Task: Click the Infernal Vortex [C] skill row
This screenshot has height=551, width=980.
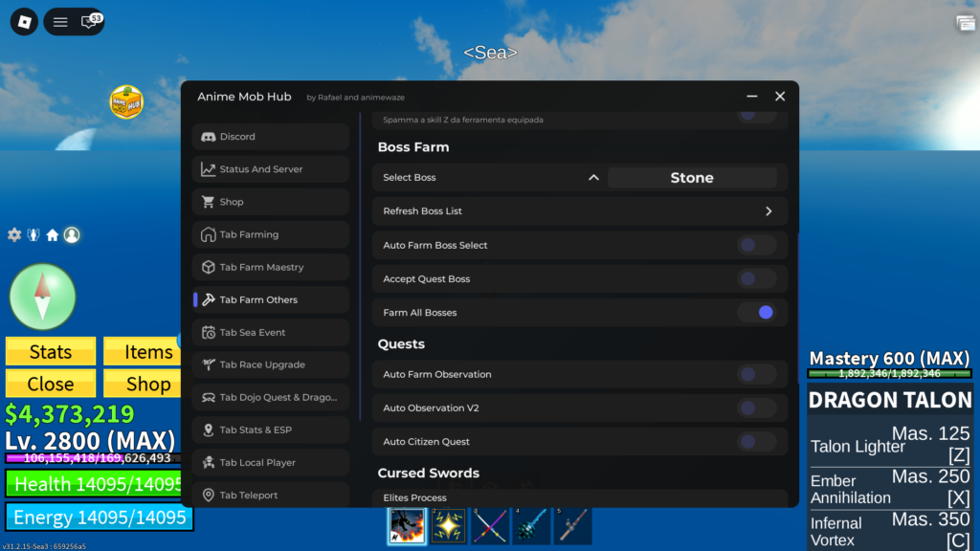Action: (890, 530)
